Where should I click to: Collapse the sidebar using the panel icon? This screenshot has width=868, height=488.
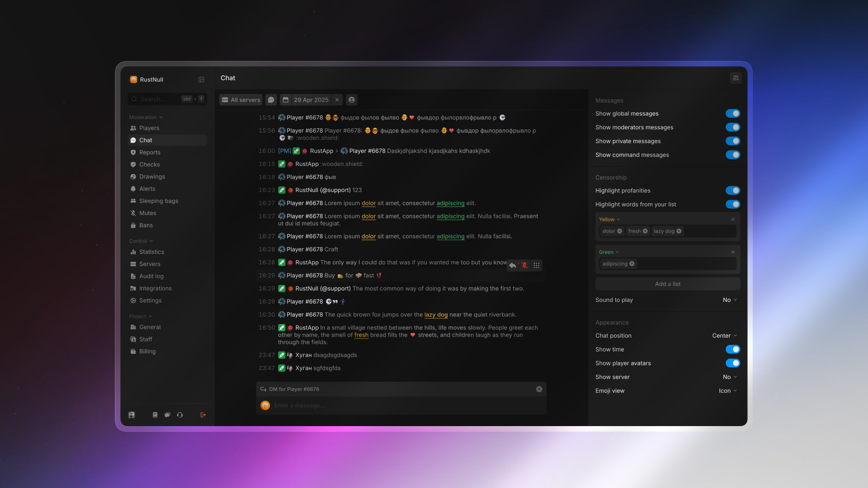pyautogui.click(x=201, y=80)
